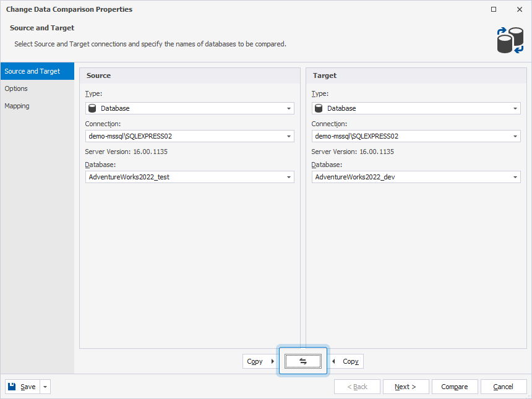Click the floppy disk Save icon
Screen dimensions: 532x399
[12, 387]
